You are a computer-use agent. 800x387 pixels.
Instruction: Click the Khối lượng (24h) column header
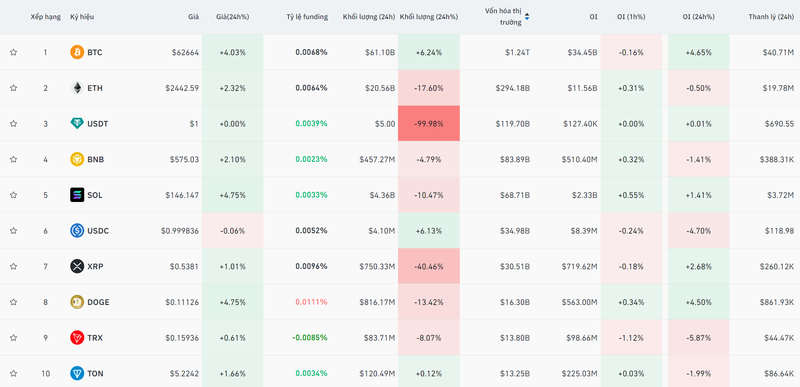pos(369,17)
